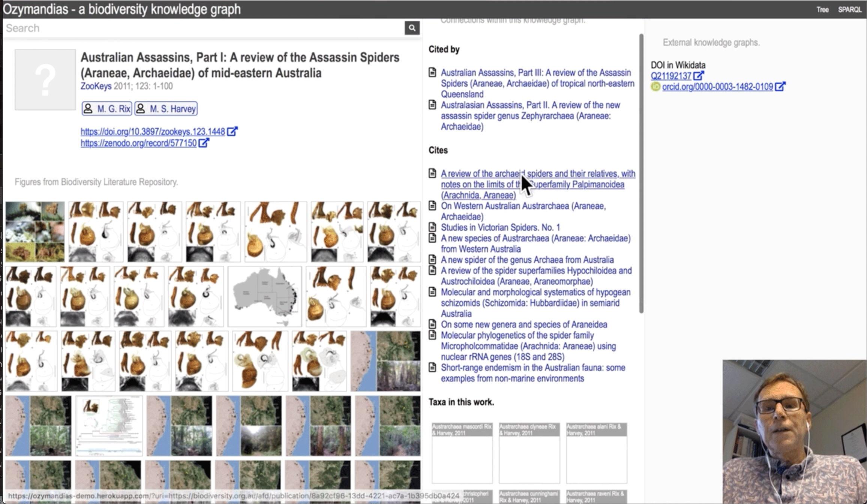Click the placeholder question mark publication thumbnail
867x504 pixels.
45,80
